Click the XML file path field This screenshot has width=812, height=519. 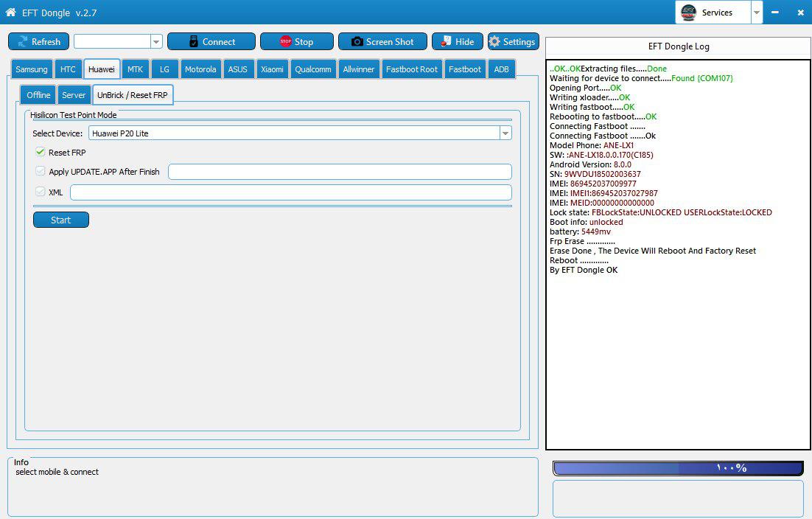coord(290,192)
